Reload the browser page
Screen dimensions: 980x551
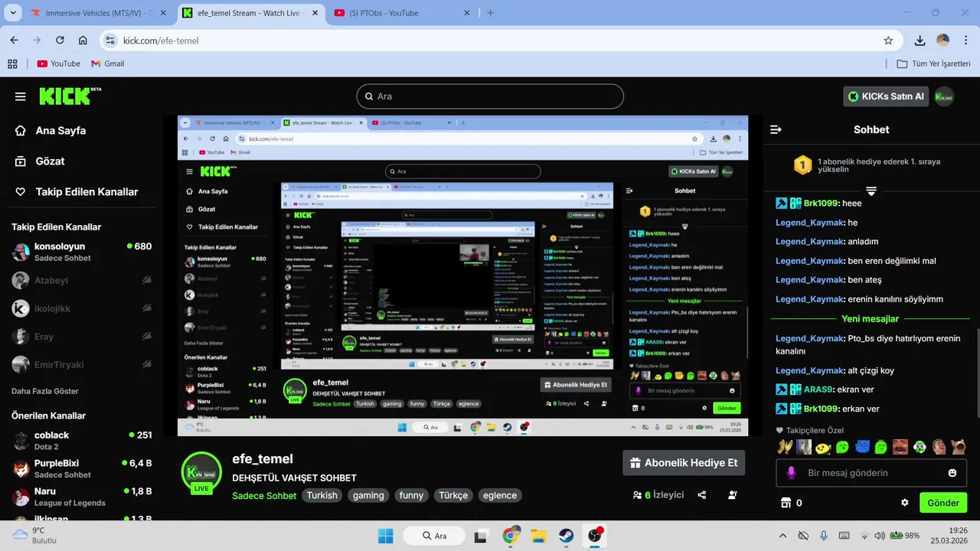click(60, 41)
